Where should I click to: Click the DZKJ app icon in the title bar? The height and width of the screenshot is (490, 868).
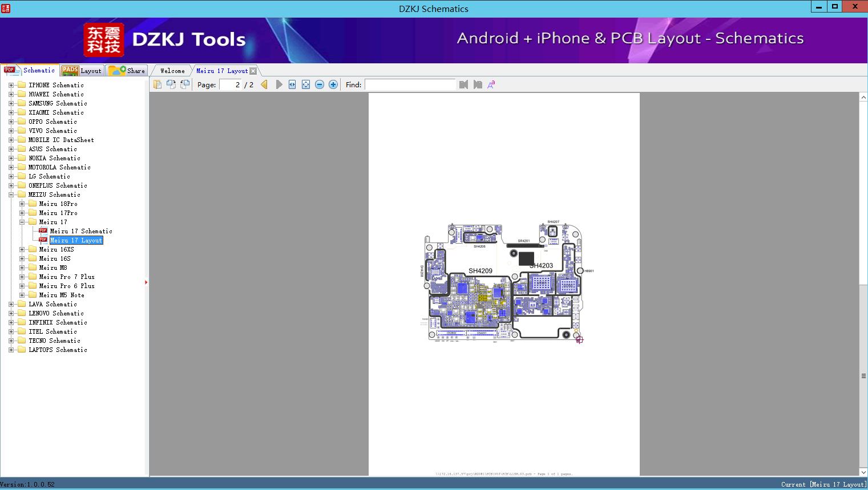click(x=6, y=8)
